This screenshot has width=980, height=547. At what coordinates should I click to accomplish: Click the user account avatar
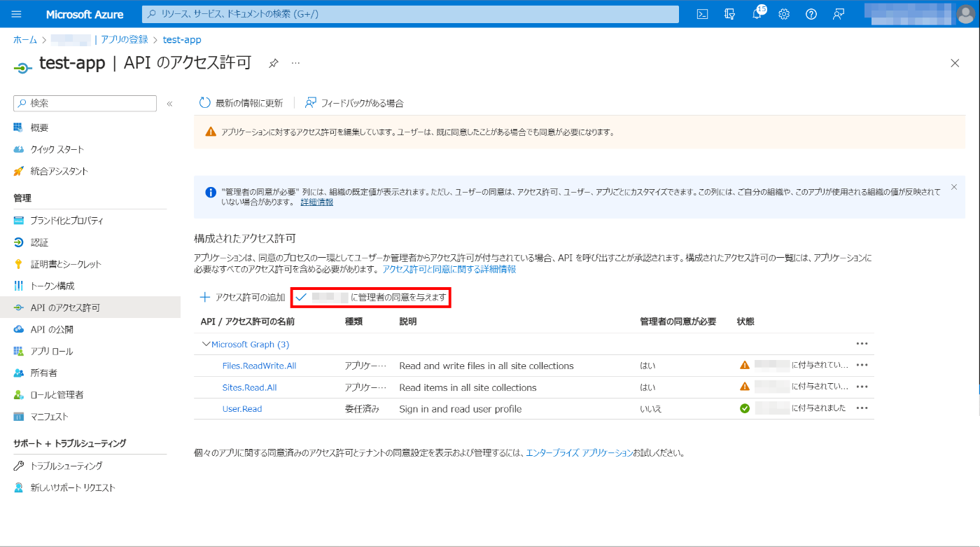[965, 14]
